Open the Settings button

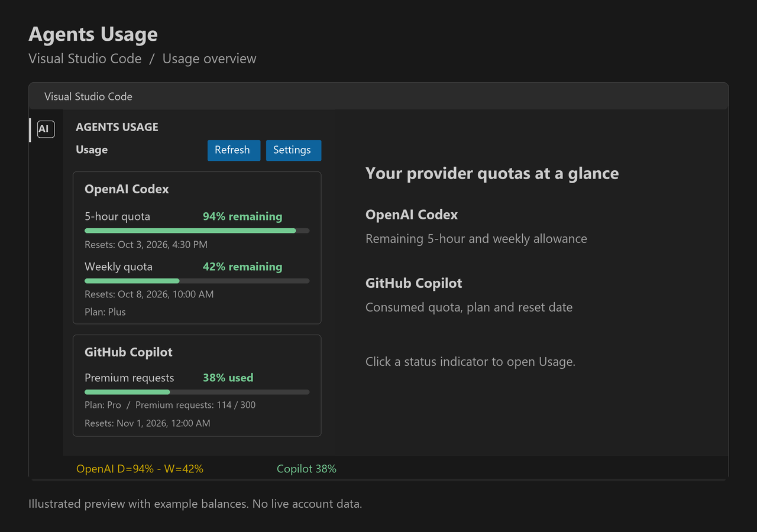tap(293, 150)
